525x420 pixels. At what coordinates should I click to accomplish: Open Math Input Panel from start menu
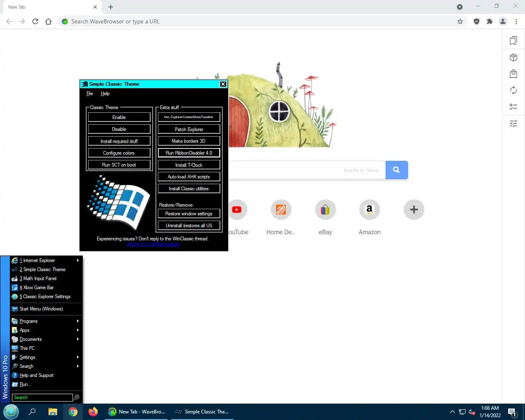[46, 278]
